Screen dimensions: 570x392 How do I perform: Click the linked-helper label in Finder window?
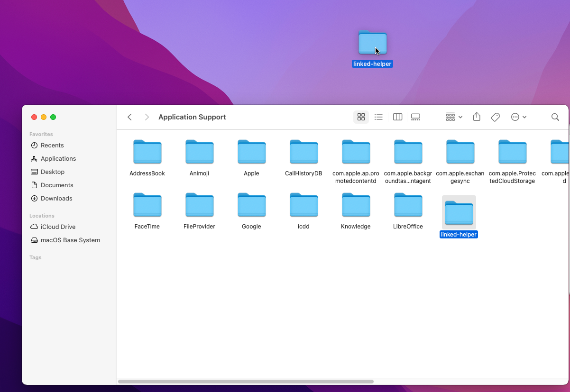point(459,235)
